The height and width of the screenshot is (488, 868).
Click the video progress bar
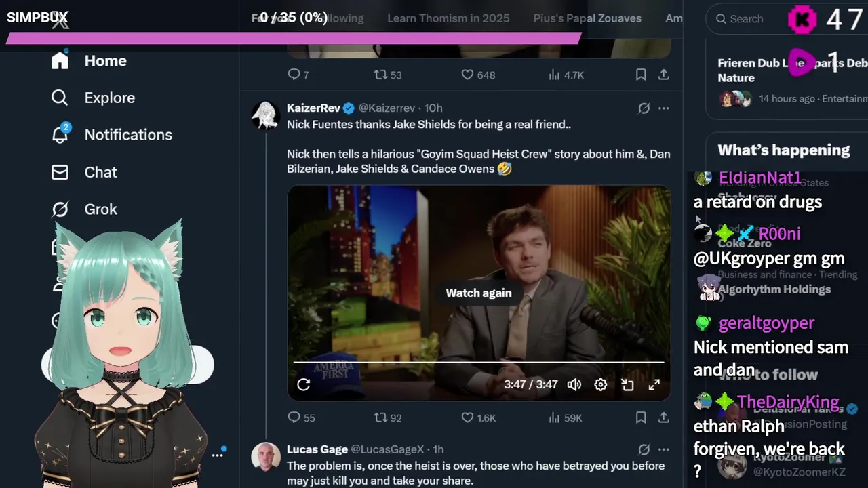click(x=479, y=363)
